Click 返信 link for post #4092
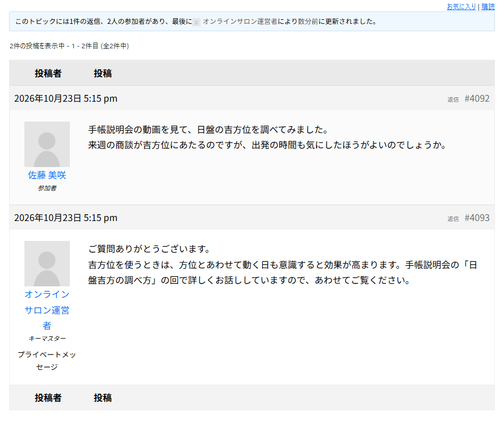 point(453,99)
